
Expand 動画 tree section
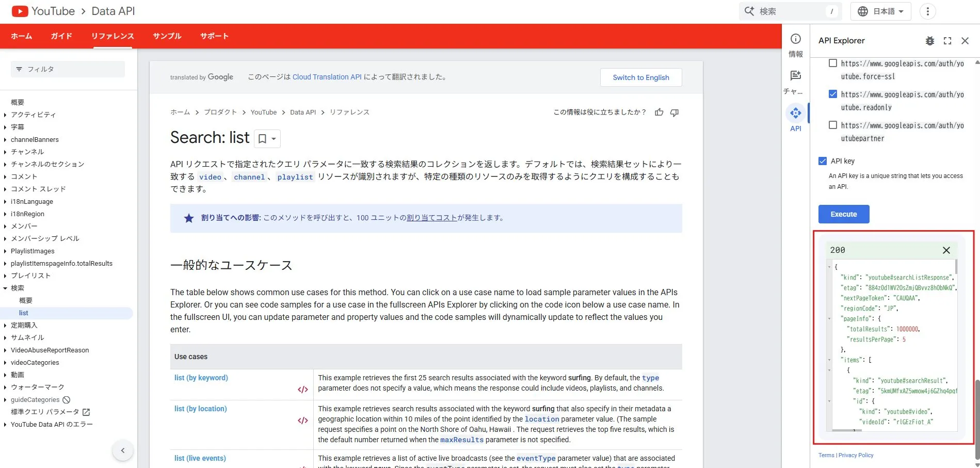coord(5,375)
